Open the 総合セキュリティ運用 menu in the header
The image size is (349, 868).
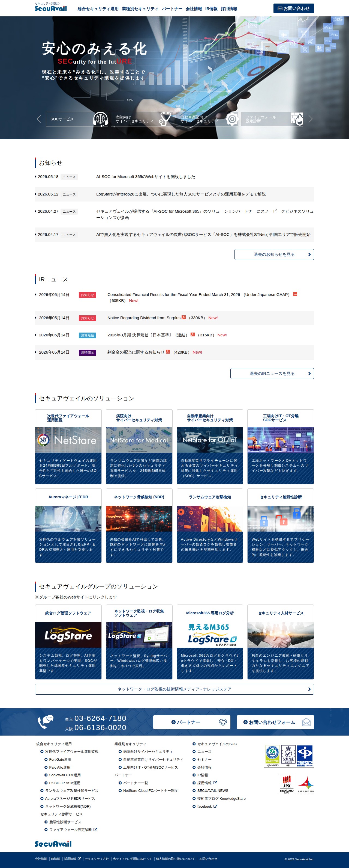pyautogui.click(x=98, y=9)
